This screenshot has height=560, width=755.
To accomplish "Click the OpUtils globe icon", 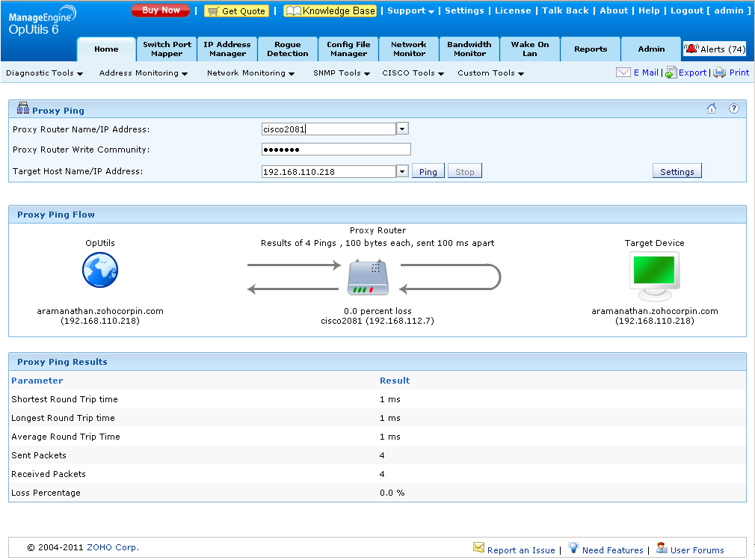I will coord(100,271).
